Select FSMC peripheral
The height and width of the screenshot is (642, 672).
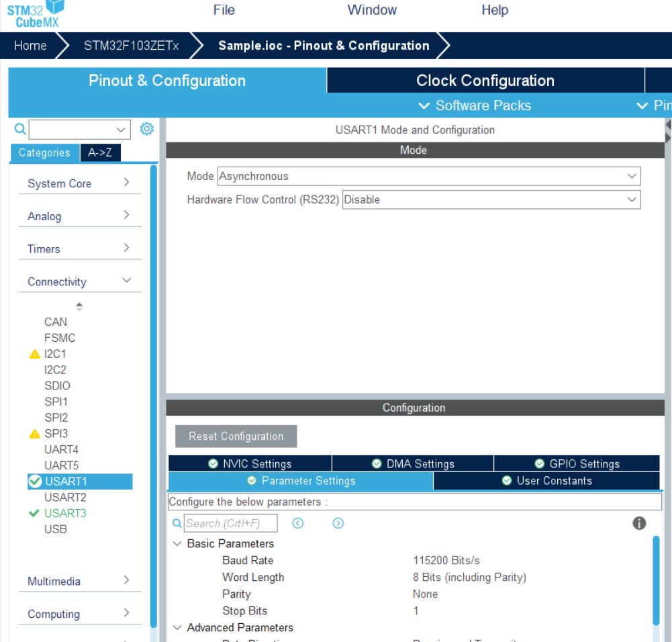[x=60, y=338]
